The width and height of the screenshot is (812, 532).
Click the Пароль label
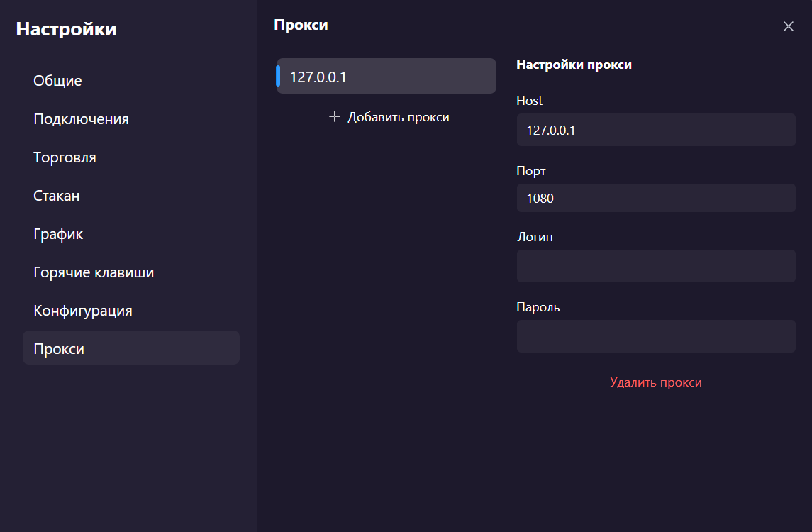click(x=538, y=307)
